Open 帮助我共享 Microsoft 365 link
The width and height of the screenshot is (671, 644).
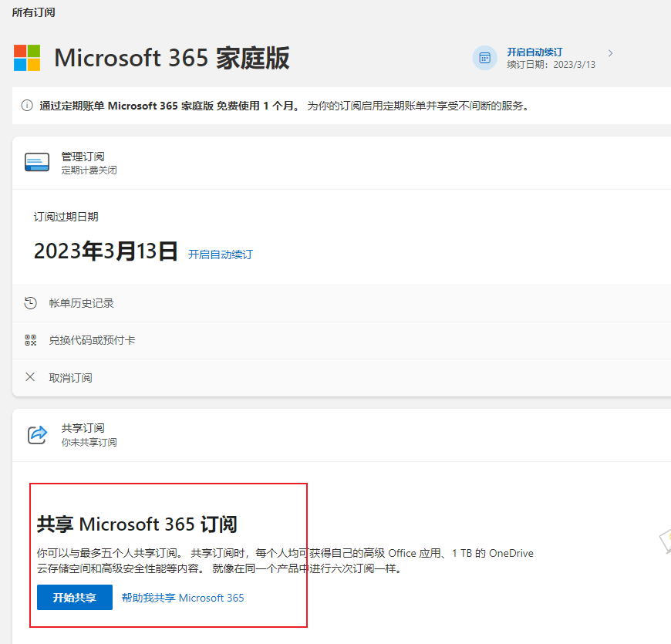point(183,598)
